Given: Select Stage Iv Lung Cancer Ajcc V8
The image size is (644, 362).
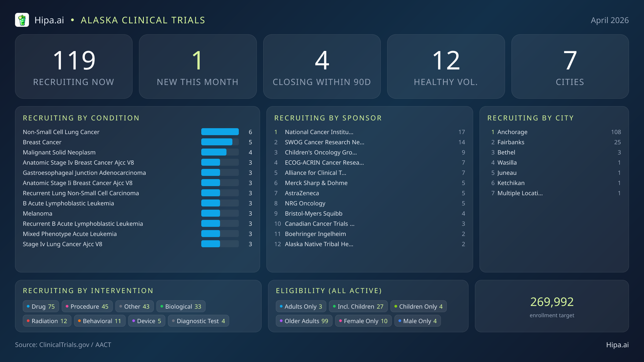Looking at the screenshot, I should [x=137, y=244].
